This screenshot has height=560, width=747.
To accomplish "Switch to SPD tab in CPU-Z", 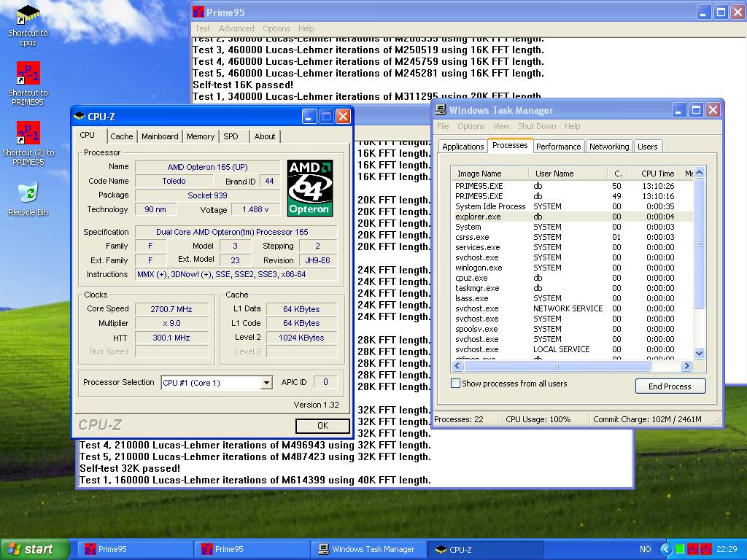I will pos(231,136).
